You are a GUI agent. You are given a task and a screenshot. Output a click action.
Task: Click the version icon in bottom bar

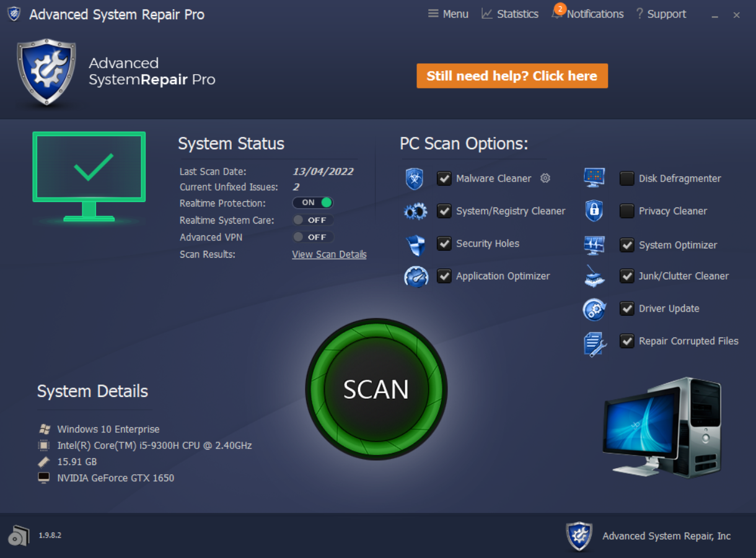pyautogui.click(x=19, y=536)
